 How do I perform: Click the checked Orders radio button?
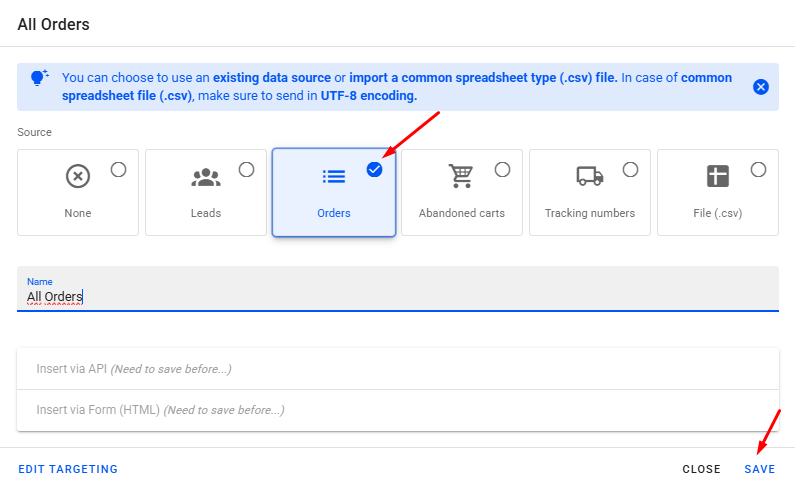pos(374,170)
